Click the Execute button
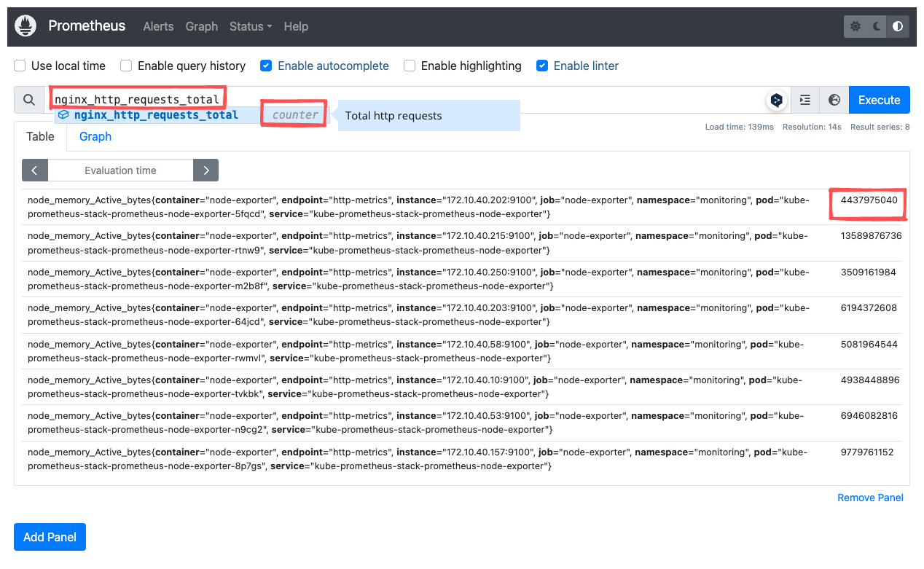924x569 pixels. (x=880, y=100)
